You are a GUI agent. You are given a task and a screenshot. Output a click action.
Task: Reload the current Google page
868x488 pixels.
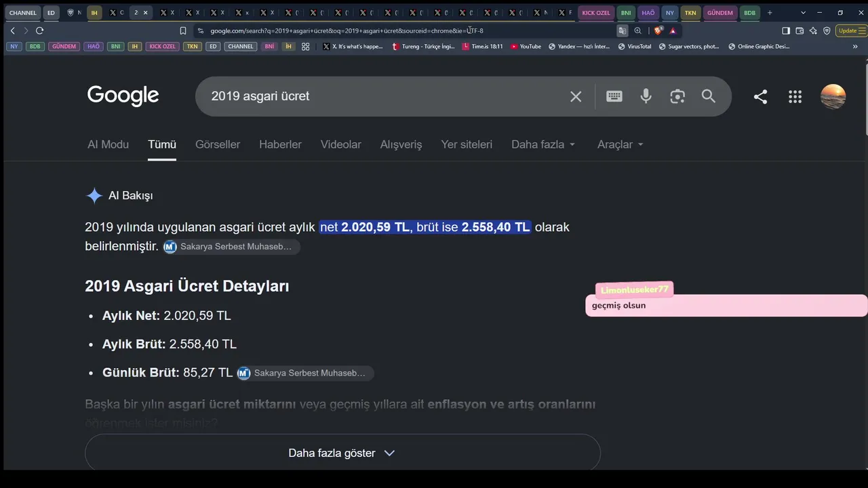point(39,30)
